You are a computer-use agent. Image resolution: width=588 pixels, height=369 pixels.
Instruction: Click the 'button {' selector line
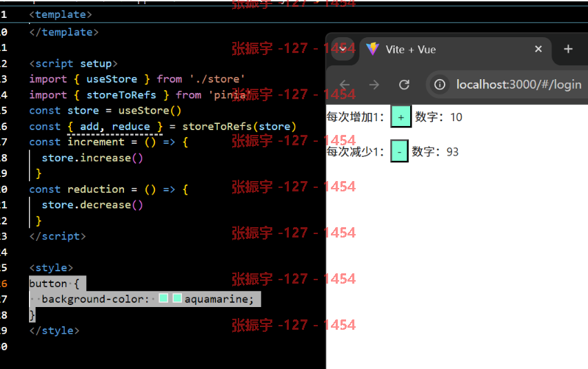point(54,284)
